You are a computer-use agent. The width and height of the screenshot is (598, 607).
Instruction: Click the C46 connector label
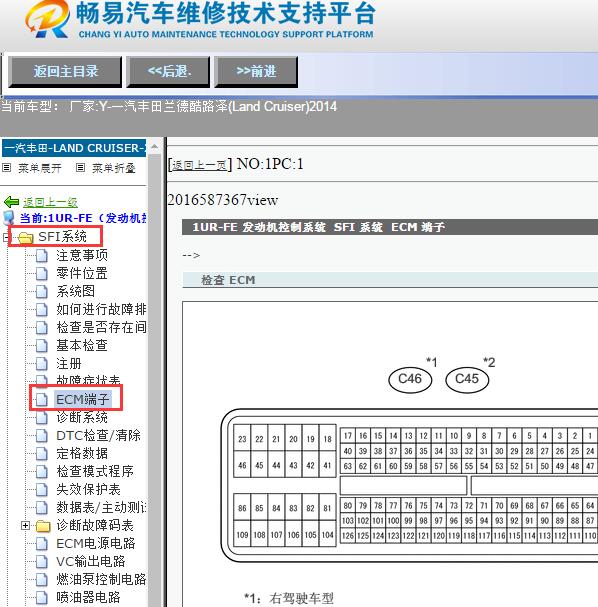tap(410, 379)
